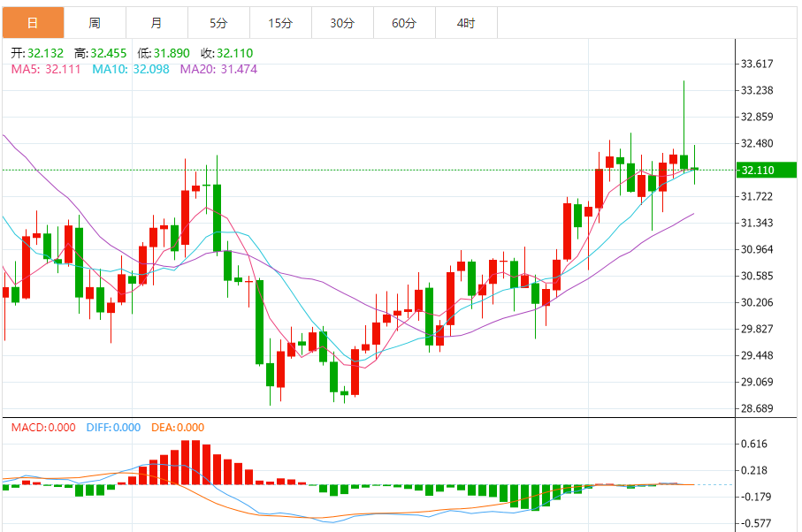Click the -0.577 MACD axis label

click(754, 523)
